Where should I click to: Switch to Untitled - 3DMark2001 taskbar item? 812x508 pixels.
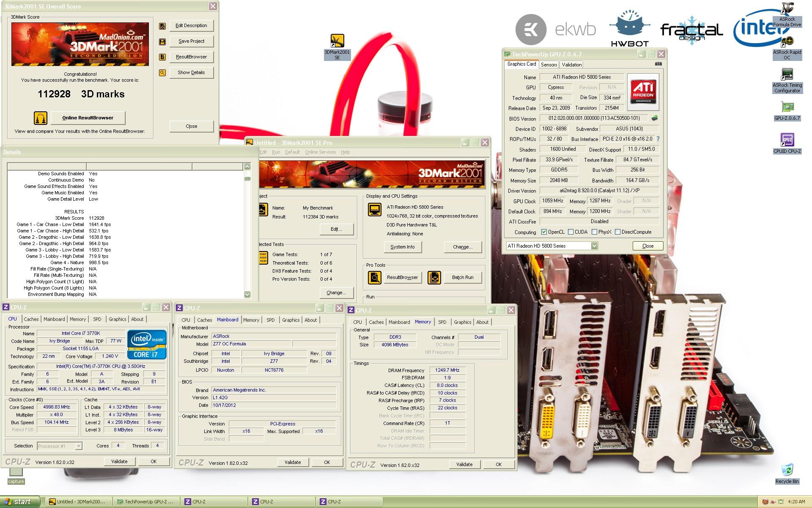78,502
